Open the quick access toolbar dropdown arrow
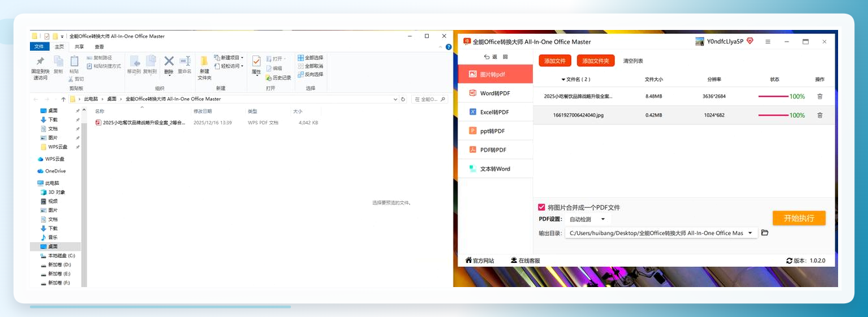868x317 pixels. [x=62, y=36]
